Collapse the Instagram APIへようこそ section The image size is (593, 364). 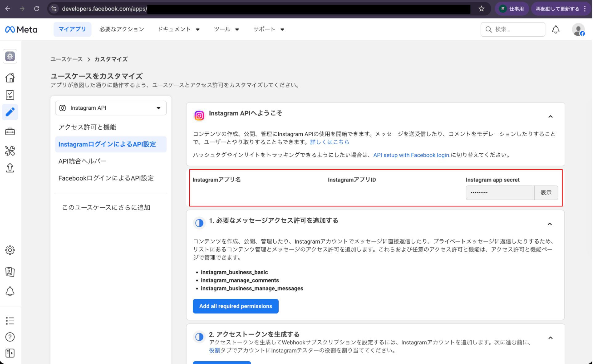pos(550,117)
